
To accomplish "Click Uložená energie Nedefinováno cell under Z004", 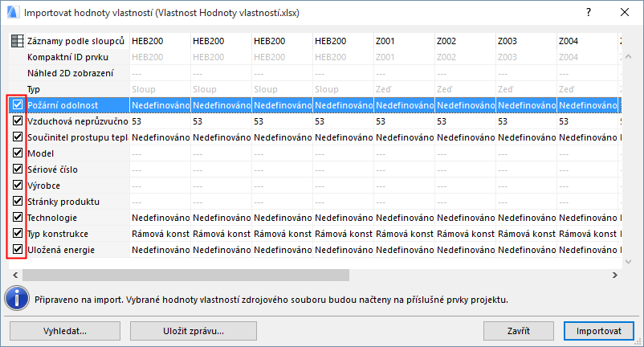I will coord(588,250).
